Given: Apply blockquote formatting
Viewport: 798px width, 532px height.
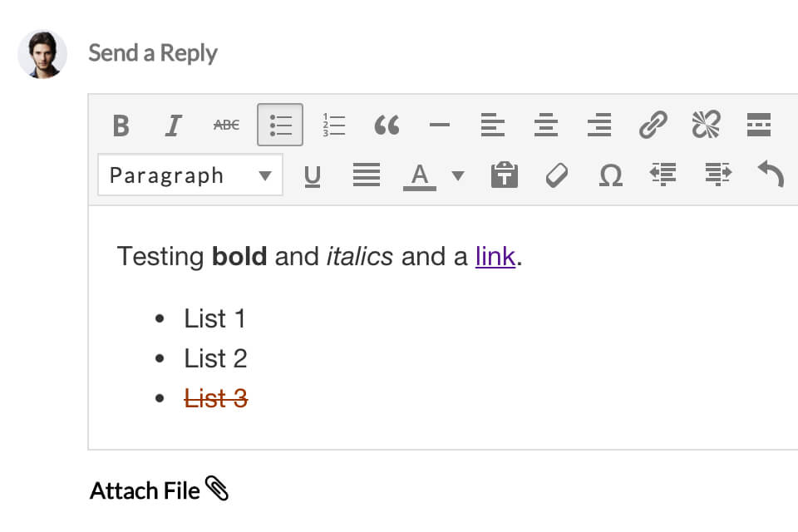Looking at the screenshot, I should 387,126.
